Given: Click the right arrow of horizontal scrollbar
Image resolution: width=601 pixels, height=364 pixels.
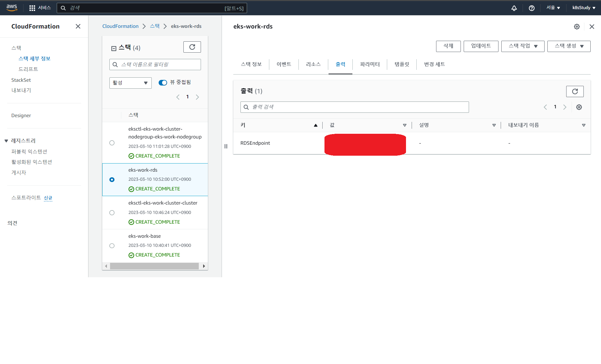Looking at the screenshot, I should point(204,266).
